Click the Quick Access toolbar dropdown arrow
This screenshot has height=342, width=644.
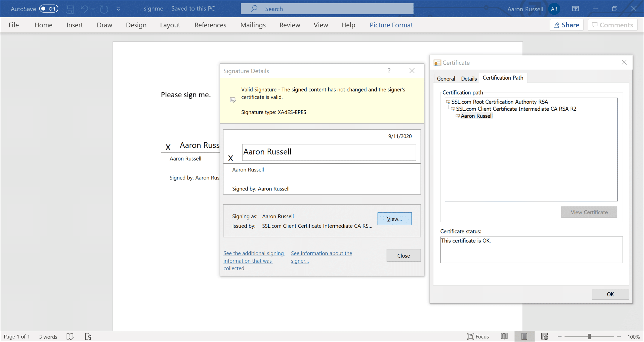118,9
